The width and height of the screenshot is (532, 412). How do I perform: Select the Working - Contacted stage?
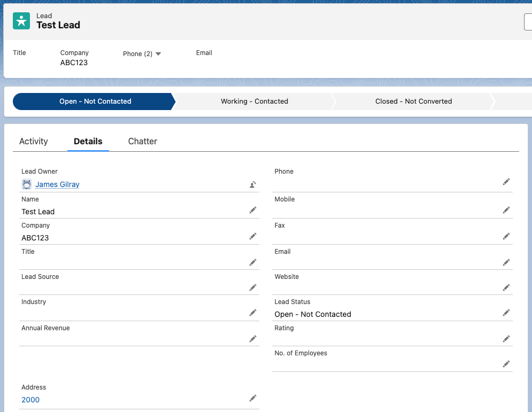(255, 101)
